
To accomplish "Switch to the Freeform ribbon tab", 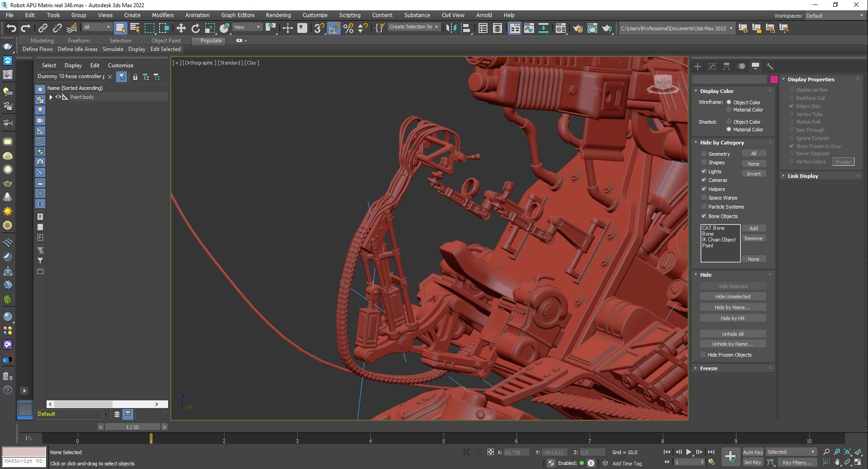I will 79,41.
